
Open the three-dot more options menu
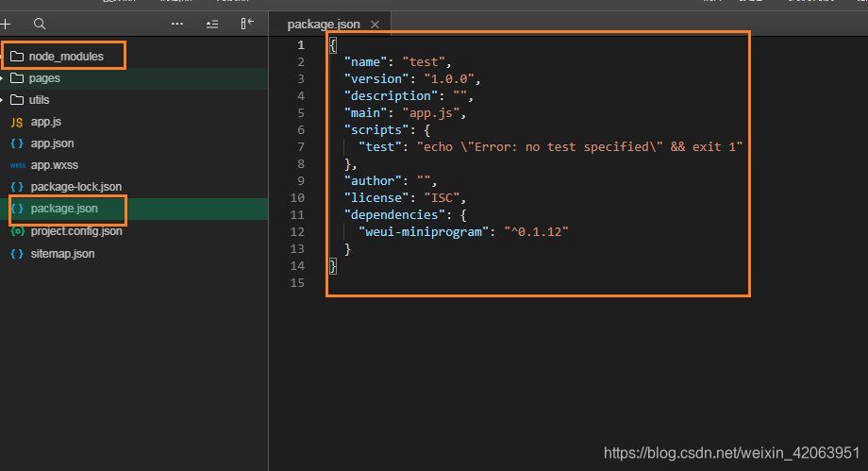click(177, 24)
